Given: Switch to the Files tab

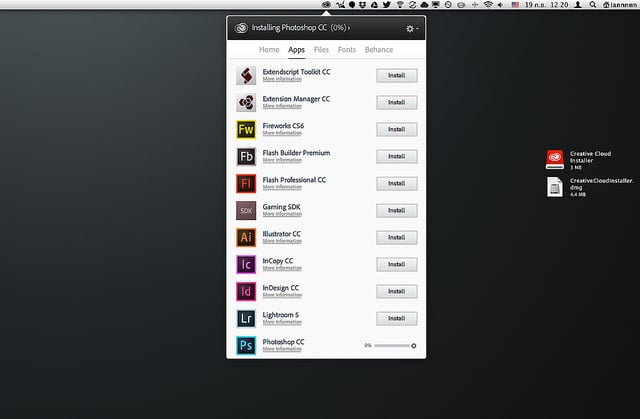Looking at the screenshot, I should [321, 49].
